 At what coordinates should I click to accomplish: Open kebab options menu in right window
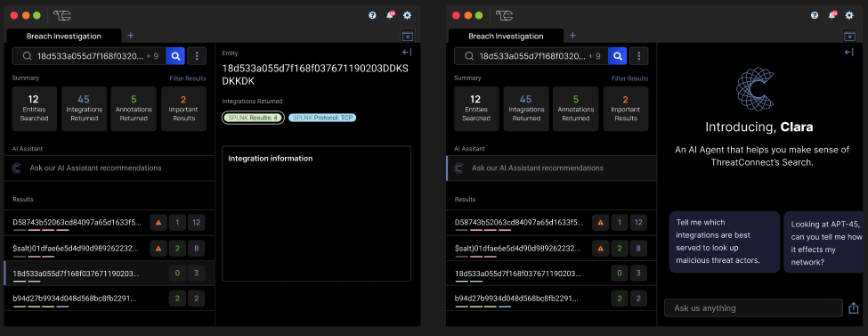tap(639, 56)
